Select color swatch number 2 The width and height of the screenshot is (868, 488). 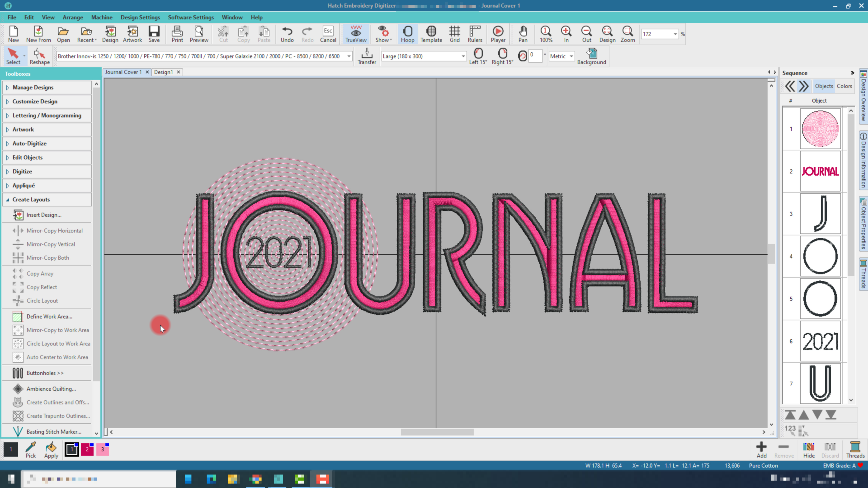click(87, 449)
